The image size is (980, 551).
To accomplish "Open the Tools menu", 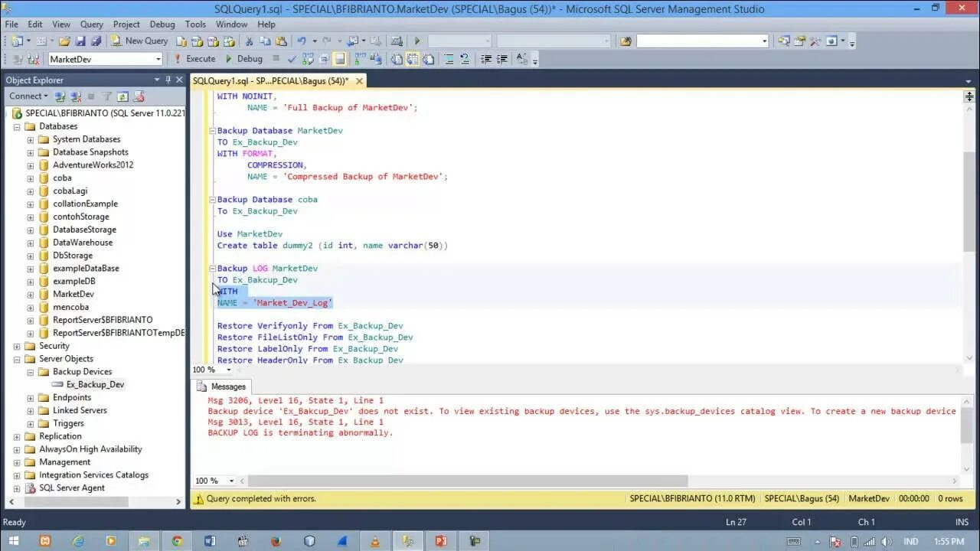I will click(195, 24).
